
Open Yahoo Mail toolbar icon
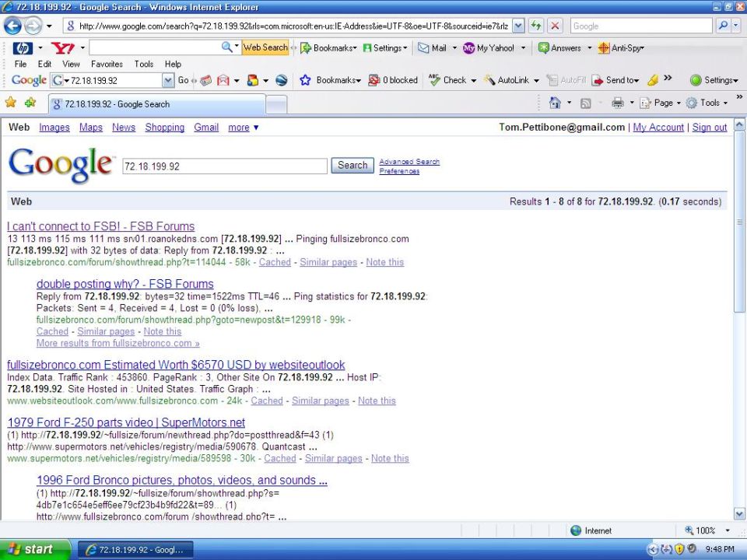432,48
